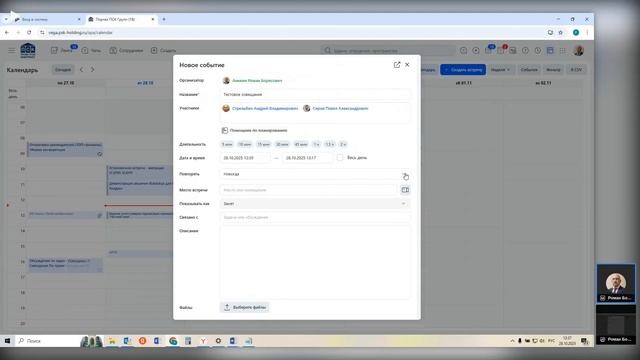
Task: Click the clock icon in header
Action: pos(538,50)
